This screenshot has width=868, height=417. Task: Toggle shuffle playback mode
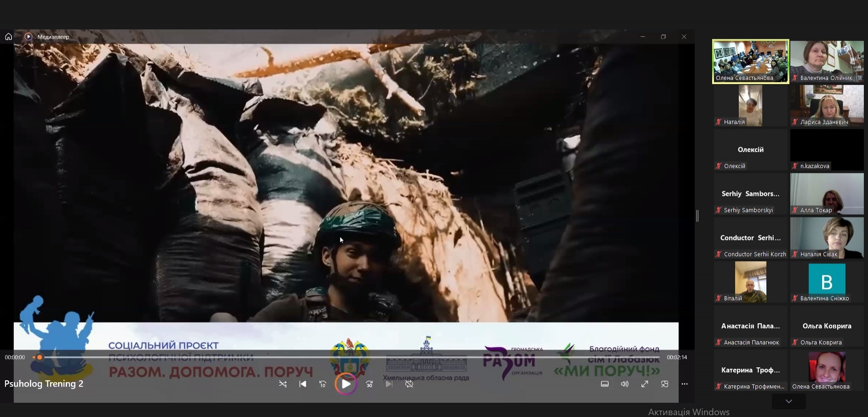(283, 384)
